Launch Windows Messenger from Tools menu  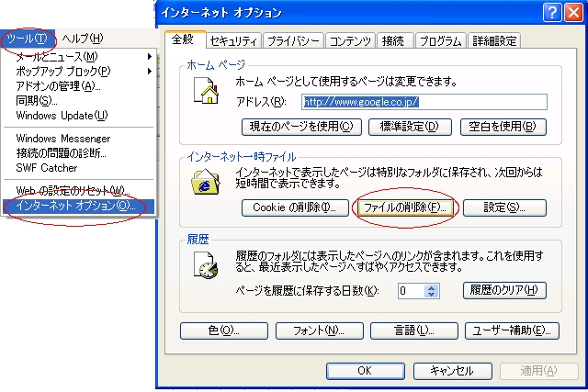pyautogui.click(x=78, y=139)
